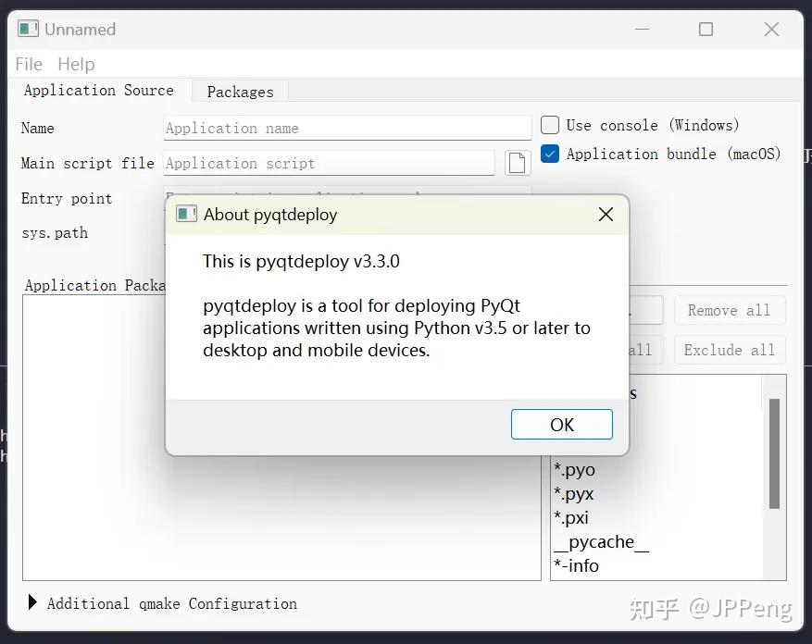This screenshot has height=644, width=812.
Task: Select the __pycache__ exclusion entry
Action: point(602,541)
